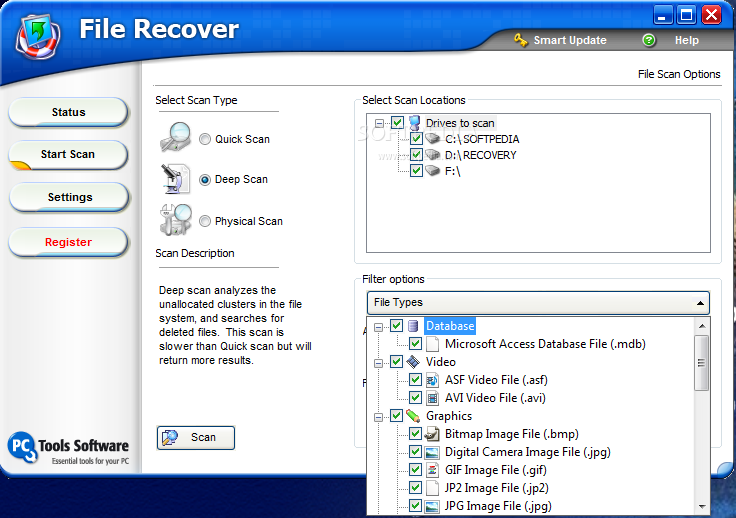Image resolution: width=736 pixels, height=518 pixels.
Task: Click the Bitmap Image File icon
Action: (x=432, y=434)
